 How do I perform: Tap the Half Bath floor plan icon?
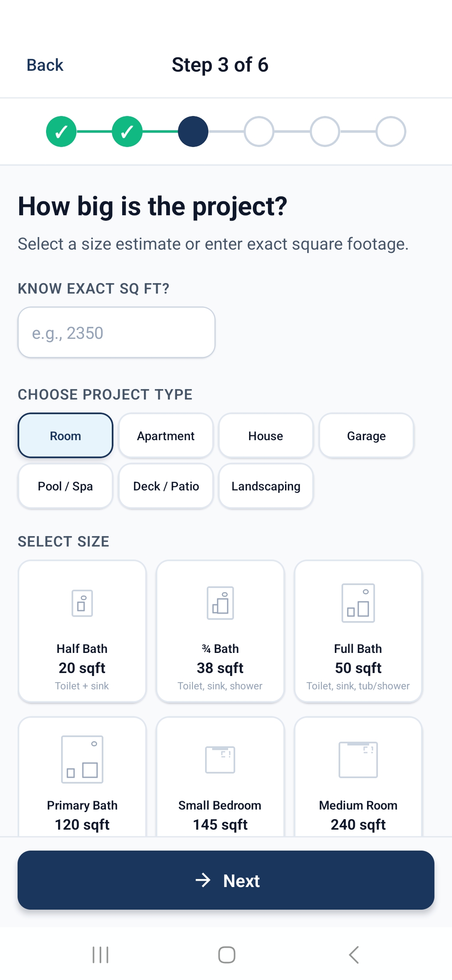pos(82,603)
